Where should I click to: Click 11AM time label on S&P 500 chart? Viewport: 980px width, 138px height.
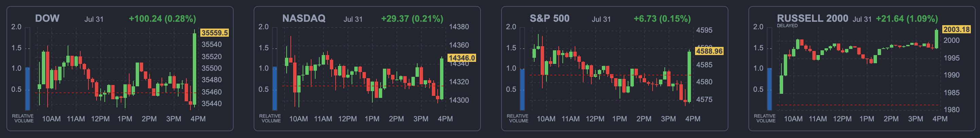(570, 119)
